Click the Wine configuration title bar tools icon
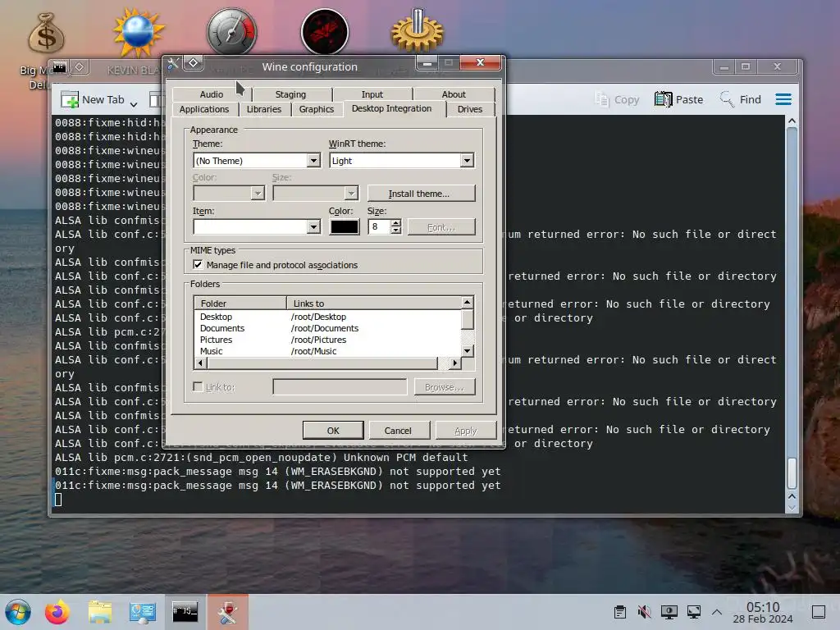This screenshot has width=840, height=630. [172, 64]
